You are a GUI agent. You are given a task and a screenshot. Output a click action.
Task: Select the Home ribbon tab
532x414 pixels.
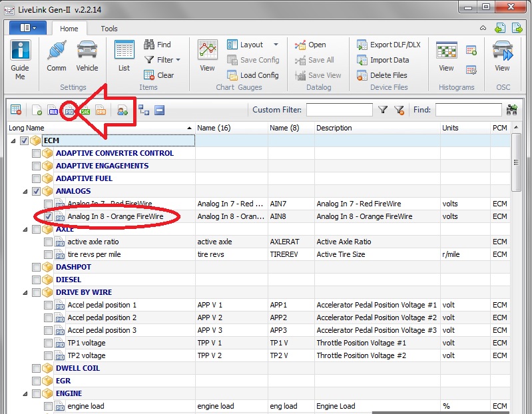(x=69, y=29)
